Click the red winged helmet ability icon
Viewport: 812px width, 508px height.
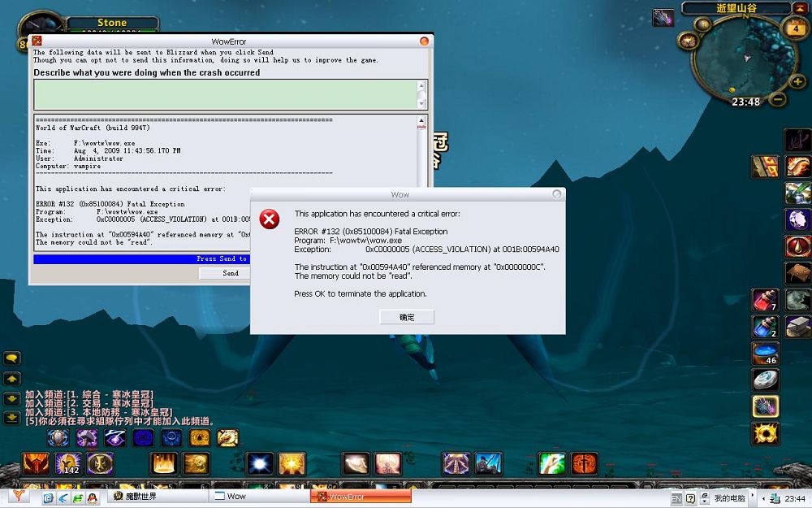[x=36, y=464]
